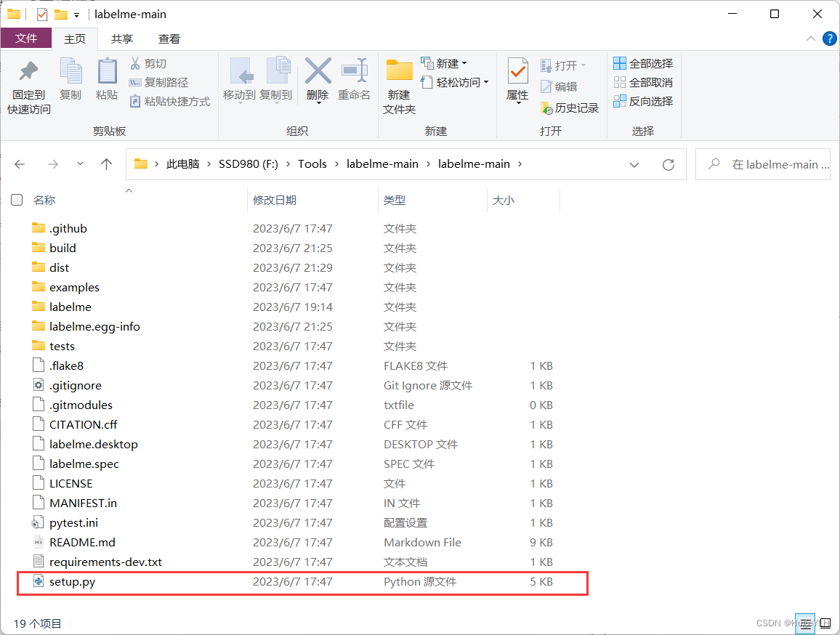The image size is (840, 635).
Task: Click Copy path (复制路径)
Action: [x=158, y=82]
